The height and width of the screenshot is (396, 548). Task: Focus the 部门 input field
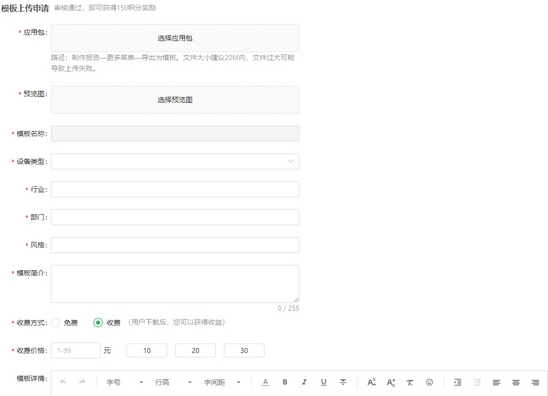tap(175, 217)
